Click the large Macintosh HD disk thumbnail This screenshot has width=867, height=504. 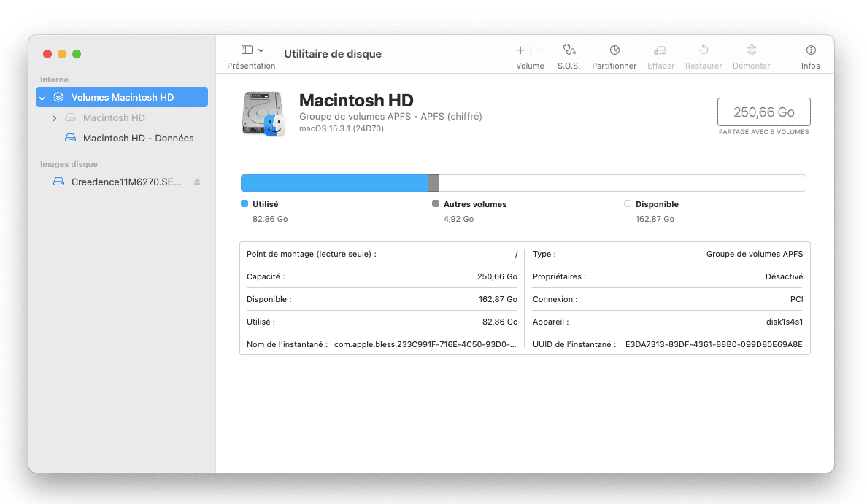pyautogui.click(x=263, y=114)
